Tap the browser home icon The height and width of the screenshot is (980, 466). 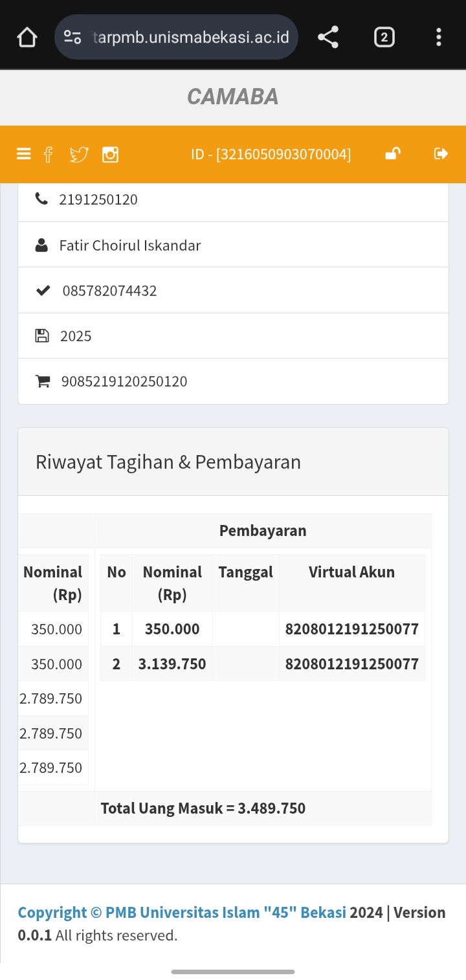pyautogui.click(x=27, y=38)
